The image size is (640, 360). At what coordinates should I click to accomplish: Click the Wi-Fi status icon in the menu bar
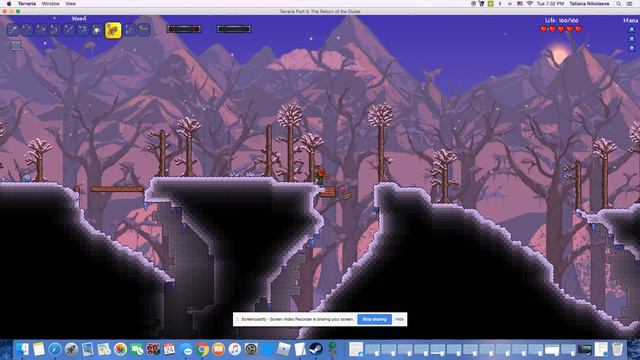529,4
